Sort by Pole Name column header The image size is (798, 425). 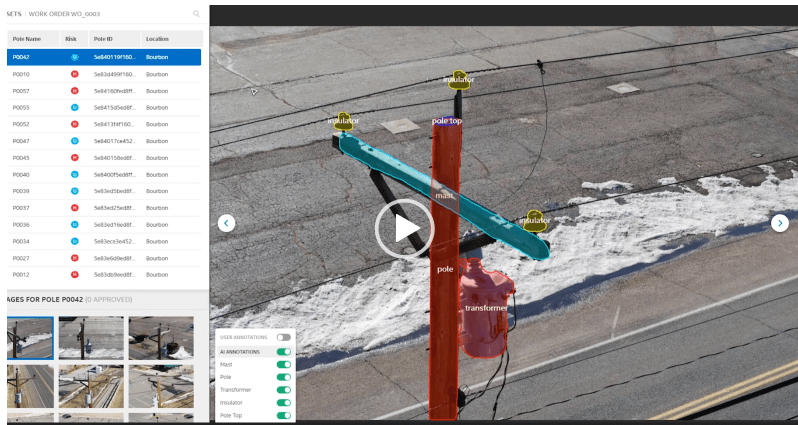coord(33,39)
